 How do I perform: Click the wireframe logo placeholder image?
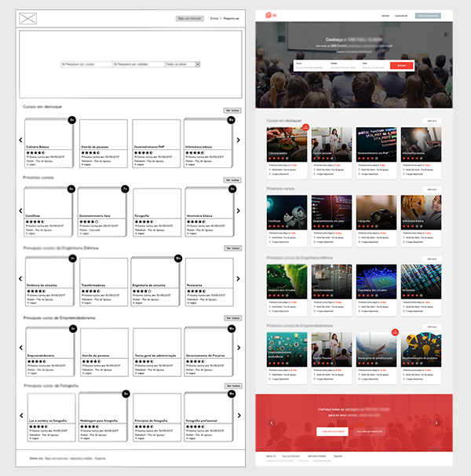(28, 19)
